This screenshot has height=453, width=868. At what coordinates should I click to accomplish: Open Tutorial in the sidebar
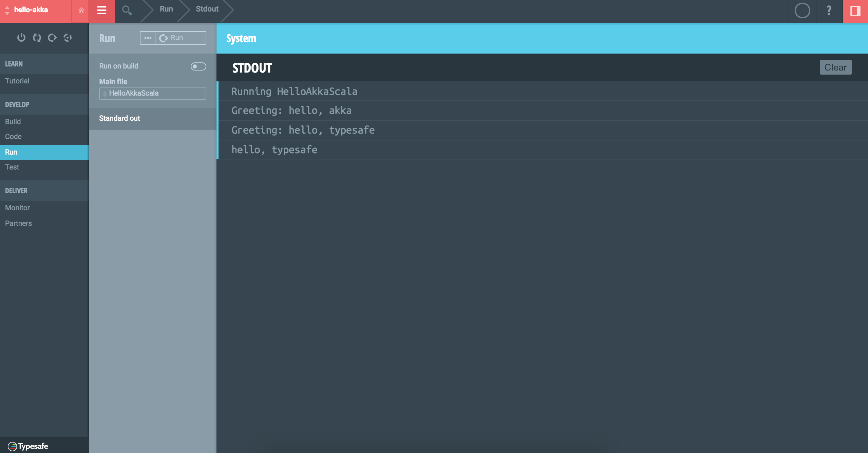pyautogui.click(x=17, y=81)
